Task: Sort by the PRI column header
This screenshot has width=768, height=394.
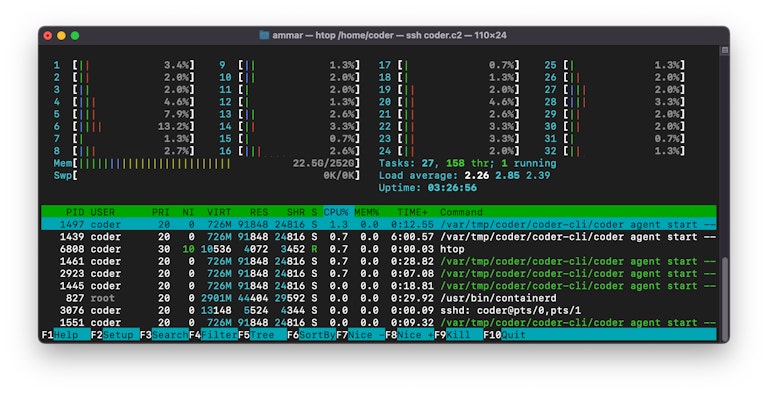Action: pyautogui.click(x=161, y=212)
